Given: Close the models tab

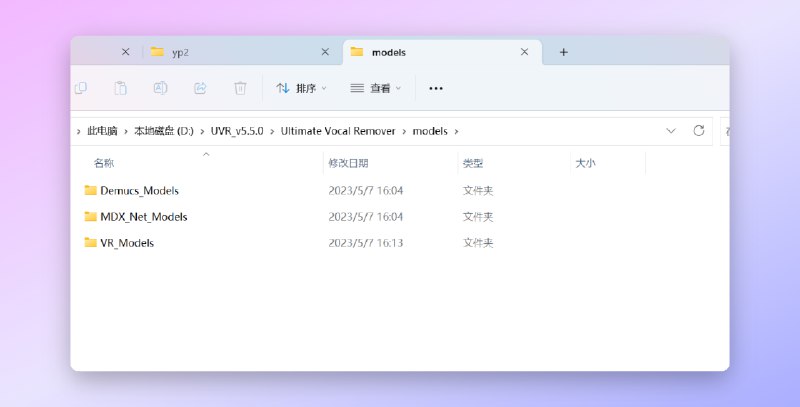Looking at the screenshot, I should pyautogui.click(x=524, y=52).
